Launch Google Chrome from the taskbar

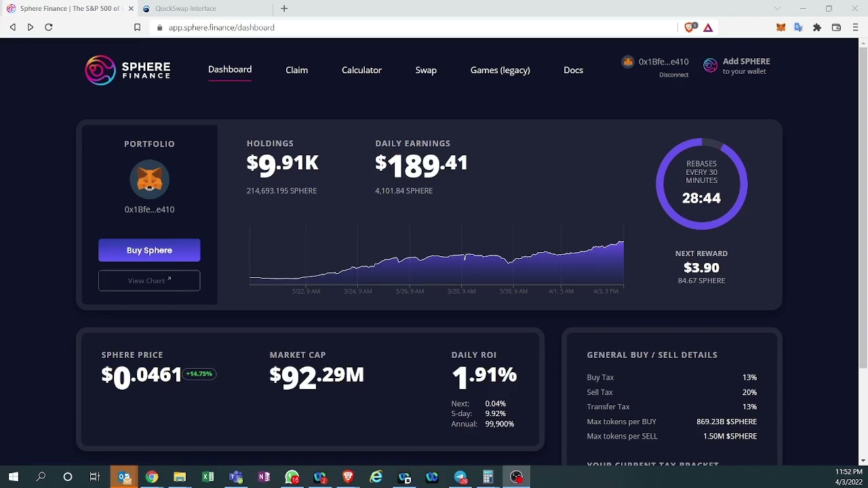pyautogui.click(x=152, y=477)
